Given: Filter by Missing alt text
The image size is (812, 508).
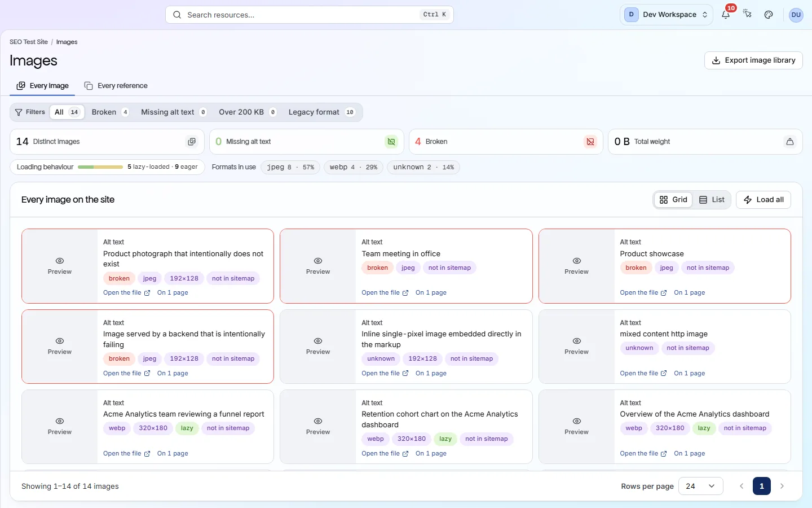Looking at the screenshot, I should point(174,112).
